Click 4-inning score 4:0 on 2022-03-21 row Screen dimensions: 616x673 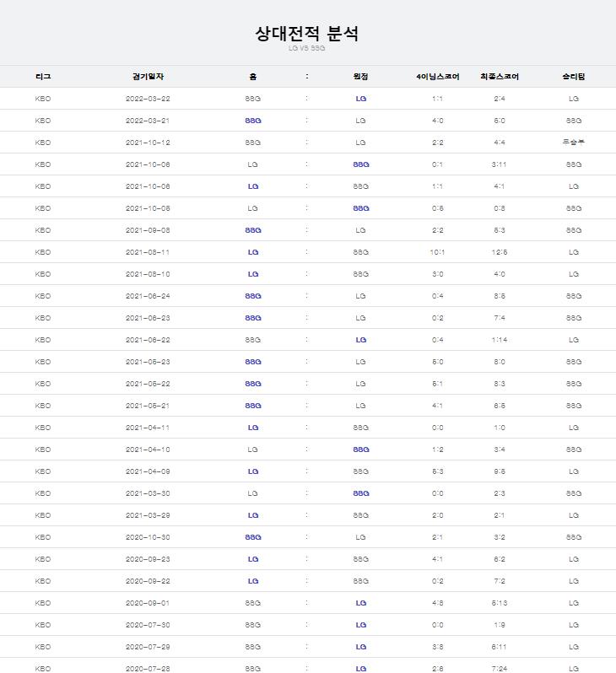tap(438, 121)
